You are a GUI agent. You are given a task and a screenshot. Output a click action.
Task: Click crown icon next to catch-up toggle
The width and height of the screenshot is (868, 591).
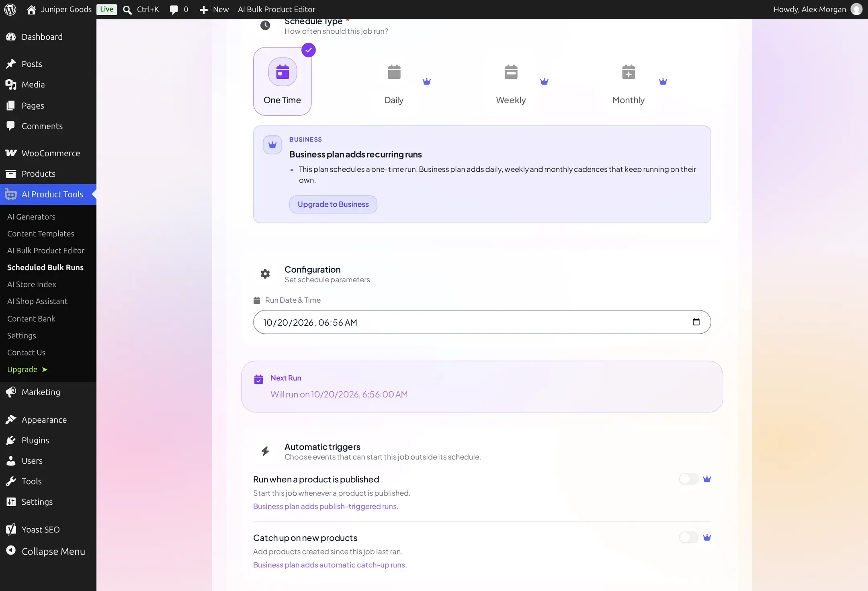click(x=707, y=538)
